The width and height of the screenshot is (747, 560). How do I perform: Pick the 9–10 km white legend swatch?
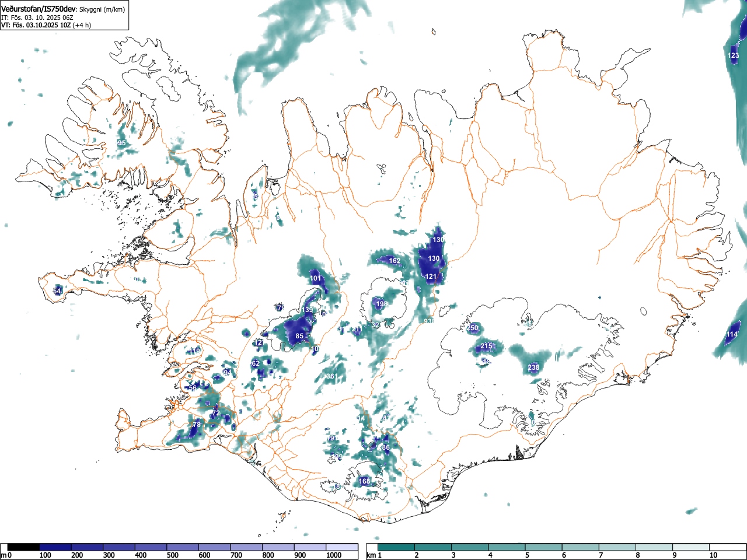click(x=691, y=547)
